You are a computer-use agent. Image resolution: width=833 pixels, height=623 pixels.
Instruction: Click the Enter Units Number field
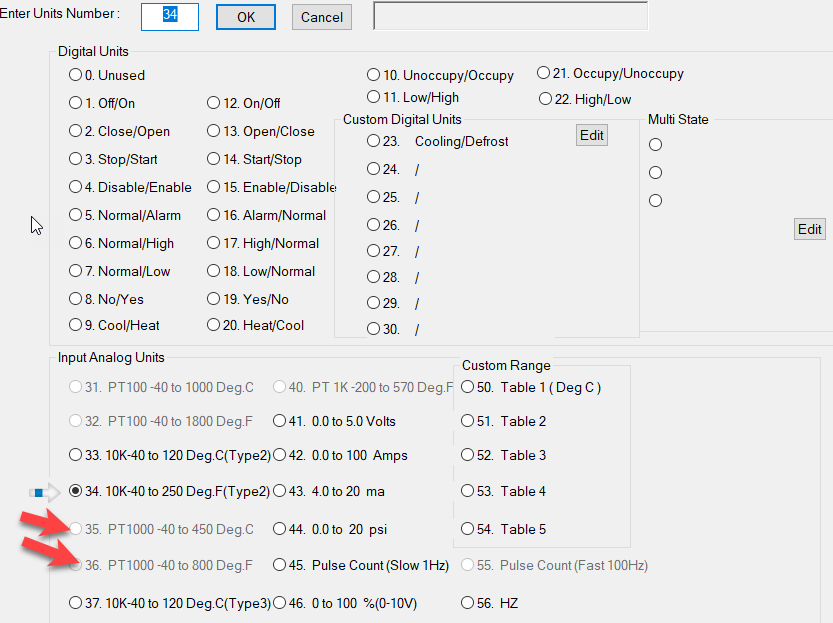click(x=170, y=17)
